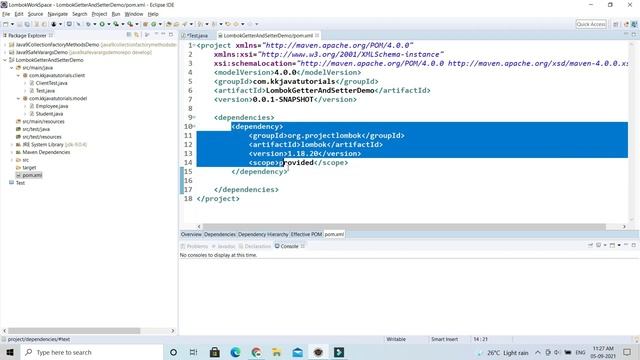
Task: Fold the dependencies element at line 9
Action: tap(194, 117)
